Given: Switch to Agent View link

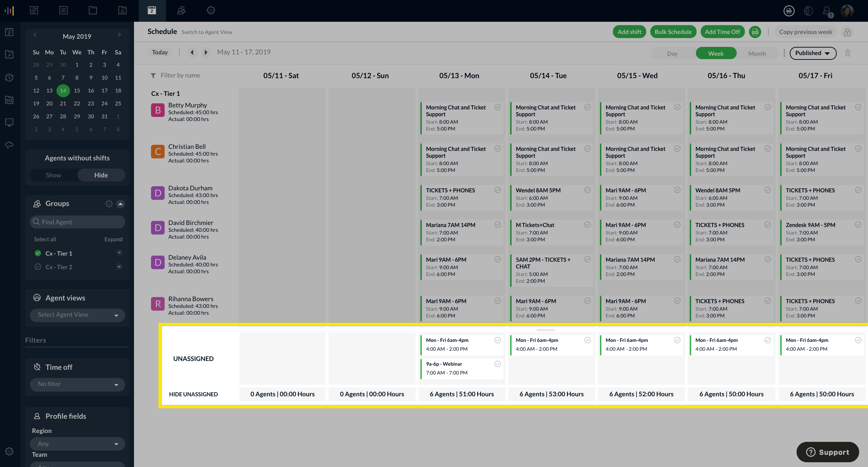Looking at the screenshot, I should coord(207,32).
